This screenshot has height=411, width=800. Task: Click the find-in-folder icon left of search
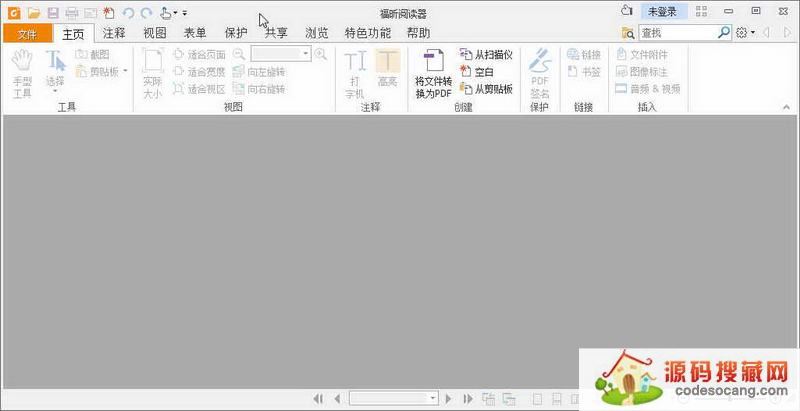click(627, 33)
